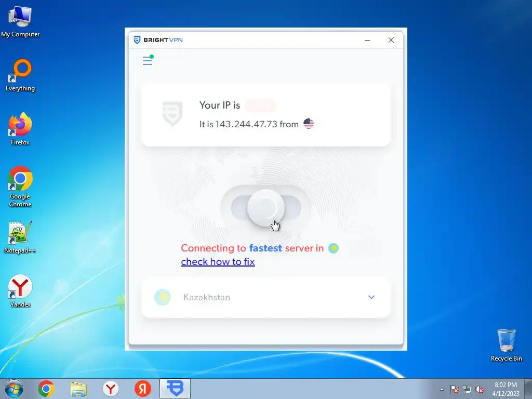Click the US flag next to the IP address
The image size is (532, 399).
309,124
